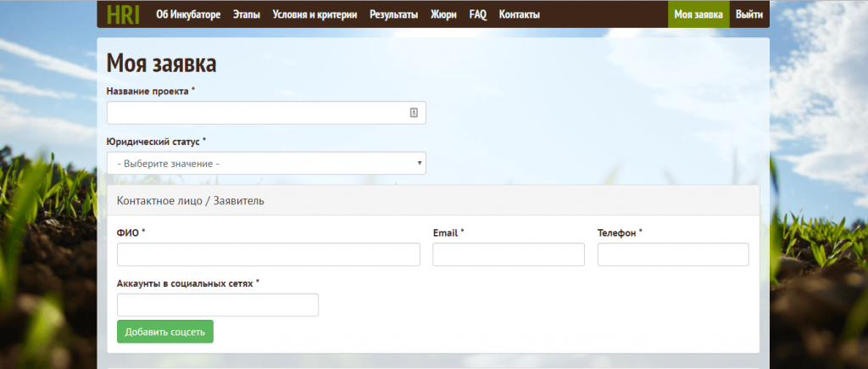Screen dimensions: 868x369
Task: Click into the ФИО input field
Action: (268, 254)
